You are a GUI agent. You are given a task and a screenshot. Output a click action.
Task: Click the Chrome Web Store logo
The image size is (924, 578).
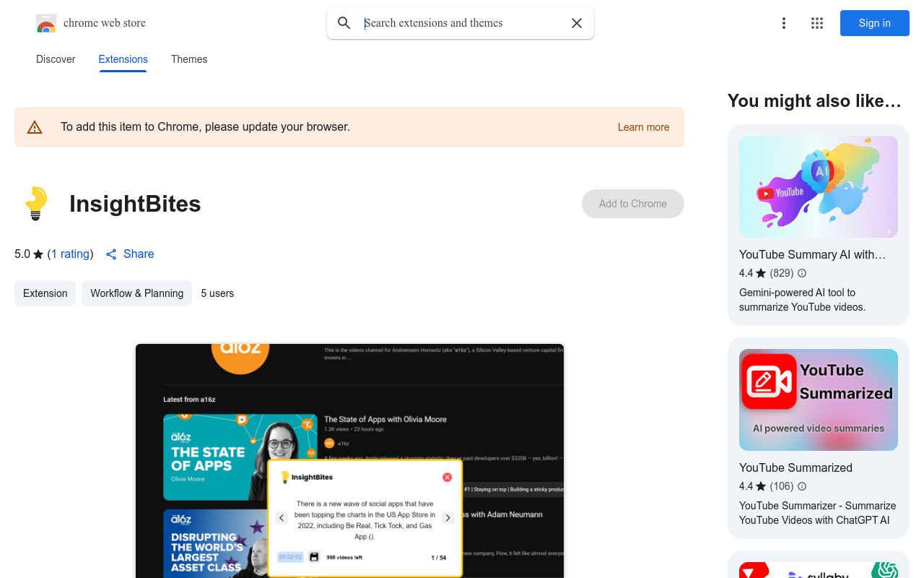tap(46, 23)
